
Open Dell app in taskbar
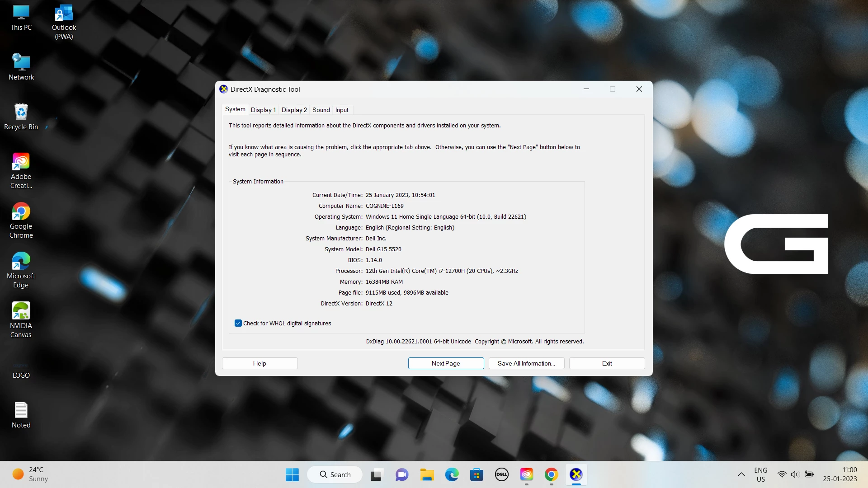501,474
